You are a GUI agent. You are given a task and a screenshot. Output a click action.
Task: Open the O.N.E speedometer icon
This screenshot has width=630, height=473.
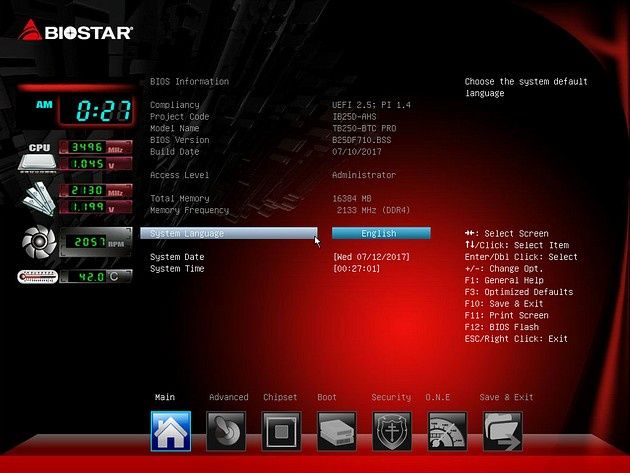coord(447,431)
